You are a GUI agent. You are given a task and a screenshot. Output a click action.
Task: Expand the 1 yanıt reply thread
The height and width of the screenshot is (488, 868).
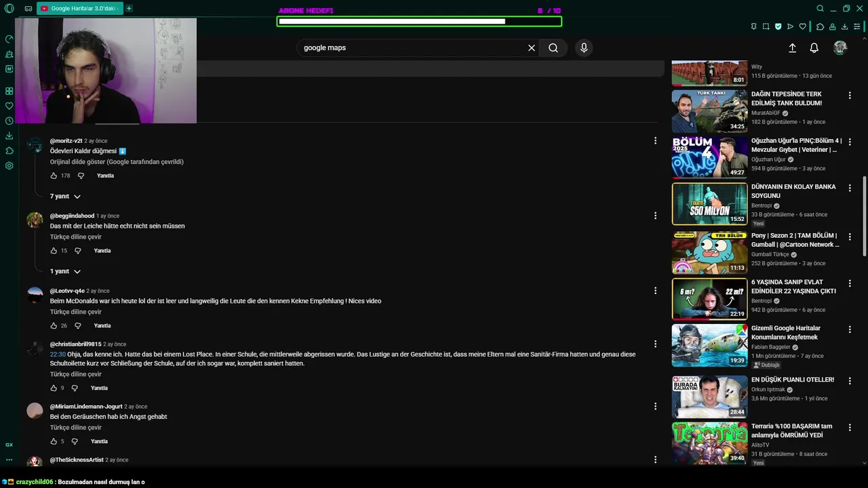point(65,271)
